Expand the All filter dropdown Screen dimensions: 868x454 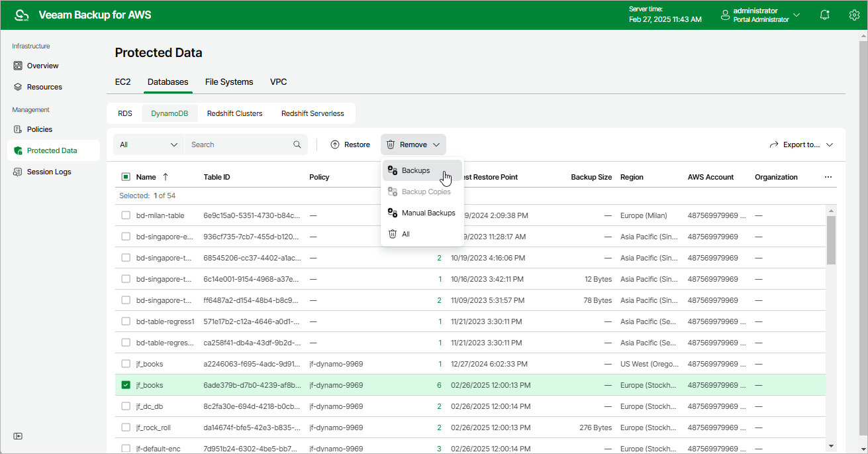coord(149,144)
